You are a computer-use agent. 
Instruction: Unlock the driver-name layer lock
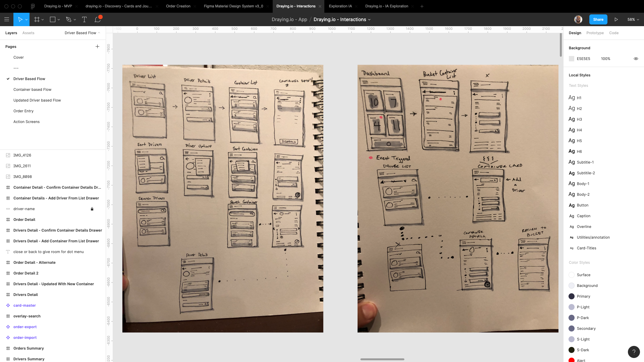92,209
